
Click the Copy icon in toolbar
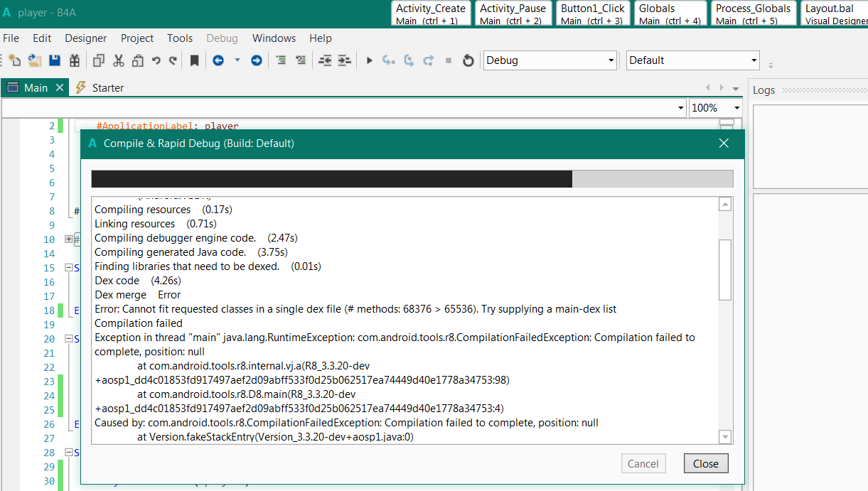[x=99, y=60]
